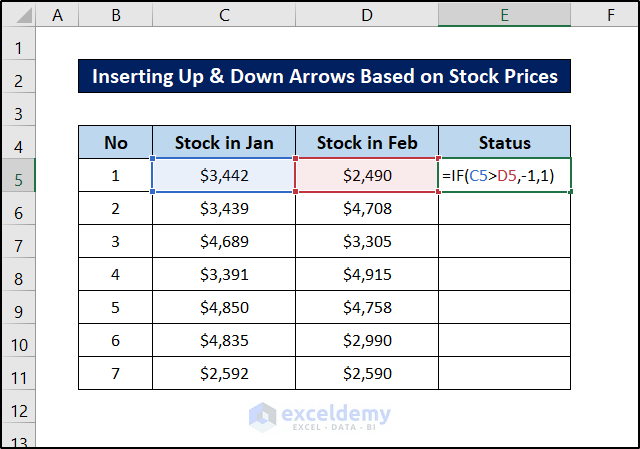Click the Stock in Feb header cell

[x=367, y=142]
